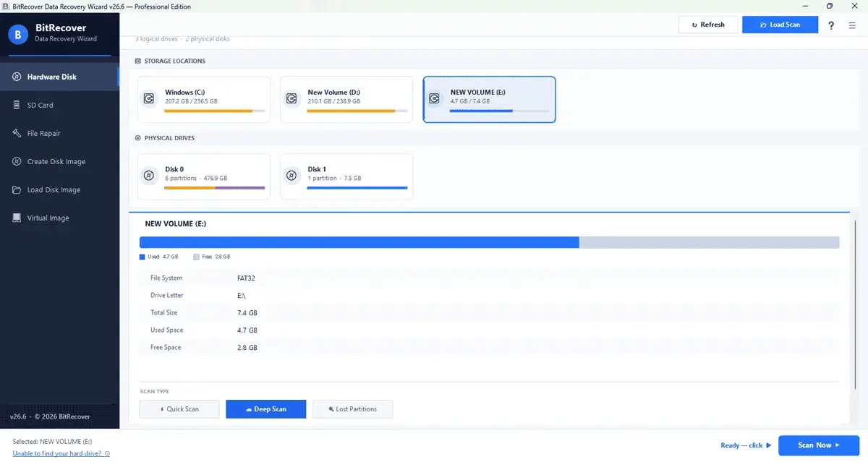Click the '1 partition · 7.5 GB' text
This screenshot has height=462, width=868.
[x=334, y=178]
